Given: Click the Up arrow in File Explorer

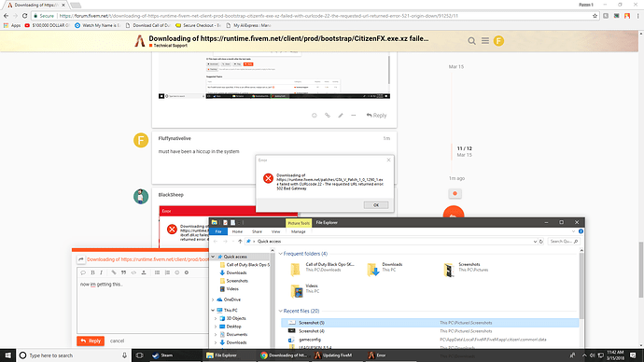Looking at the screenshot, I should [240, 242].
